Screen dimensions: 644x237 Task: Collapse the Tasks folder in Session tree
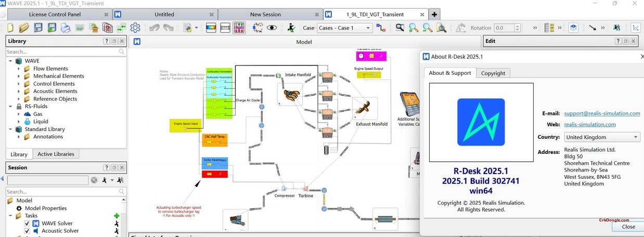[x=10, y=216]
